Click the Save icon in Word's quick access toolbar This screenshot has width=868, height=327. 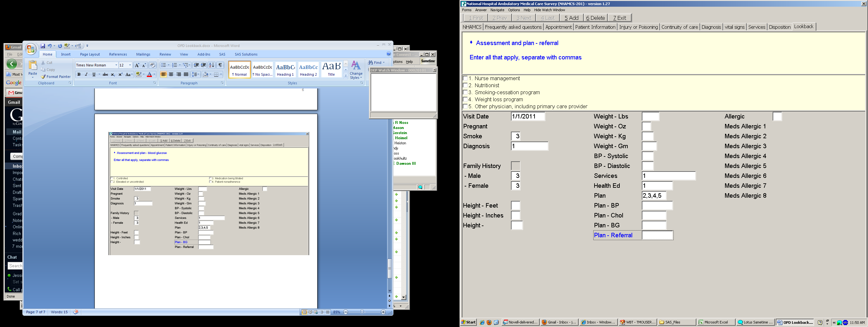[x=43, y=46]
